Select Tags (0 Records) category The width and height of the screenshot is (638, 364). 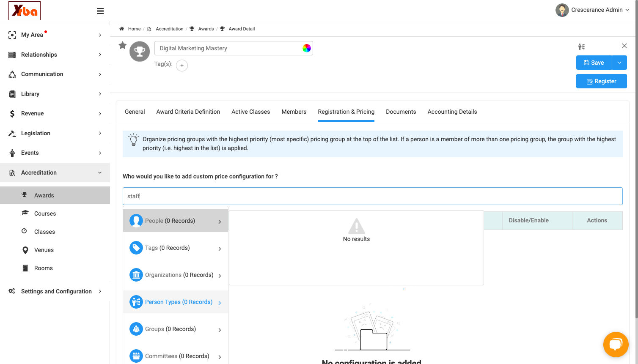[x=176, y=248]
